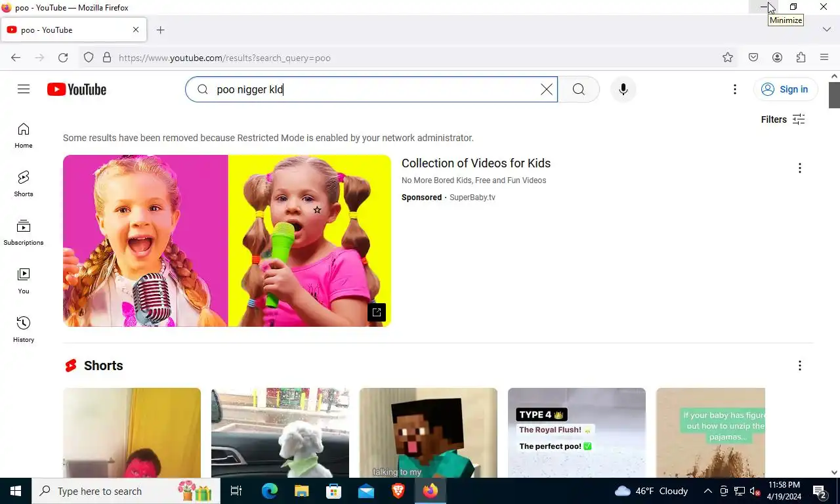Open the sponsored kids video thumbnail

[x=227, y=241]
